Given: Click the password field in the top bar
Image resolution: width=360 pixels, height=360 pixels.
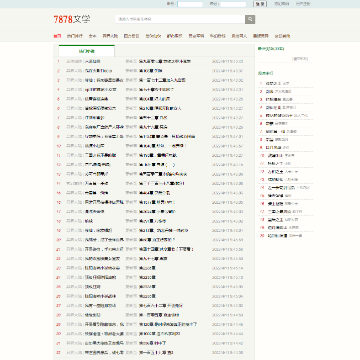Looking at the screenshot, I should click(233, 4).
